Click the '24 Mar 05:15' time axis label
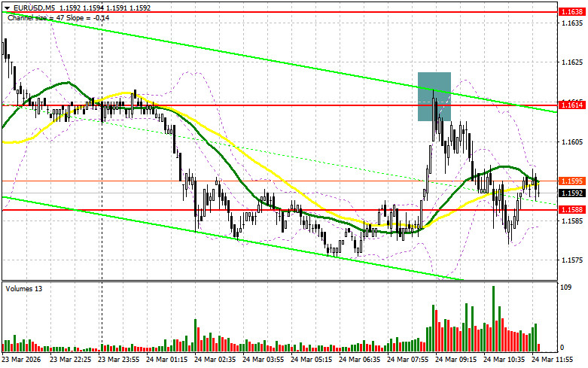This screenshot has height=368, width=588. [x=311, y=360]
